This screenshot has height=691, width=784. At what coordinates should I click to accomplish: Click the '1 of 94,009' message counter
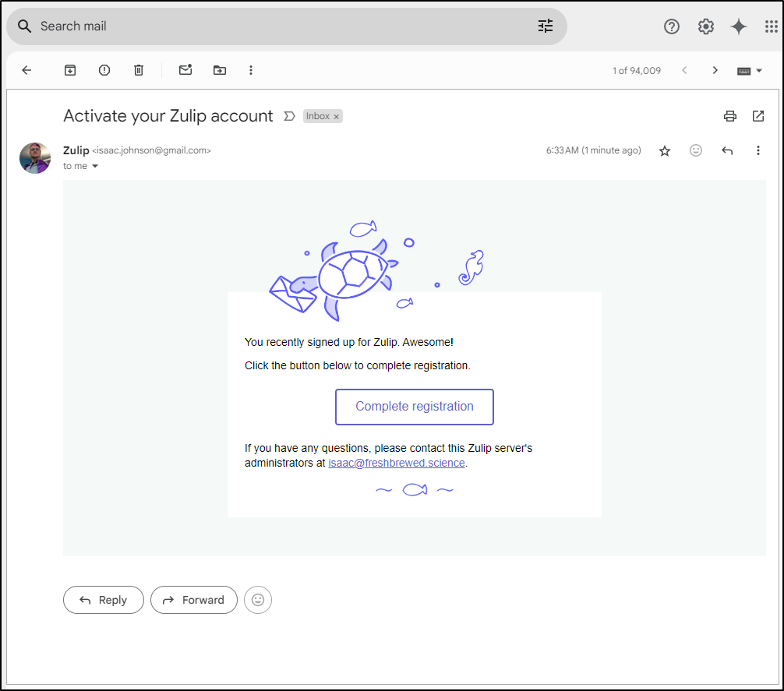coord(637,71)
